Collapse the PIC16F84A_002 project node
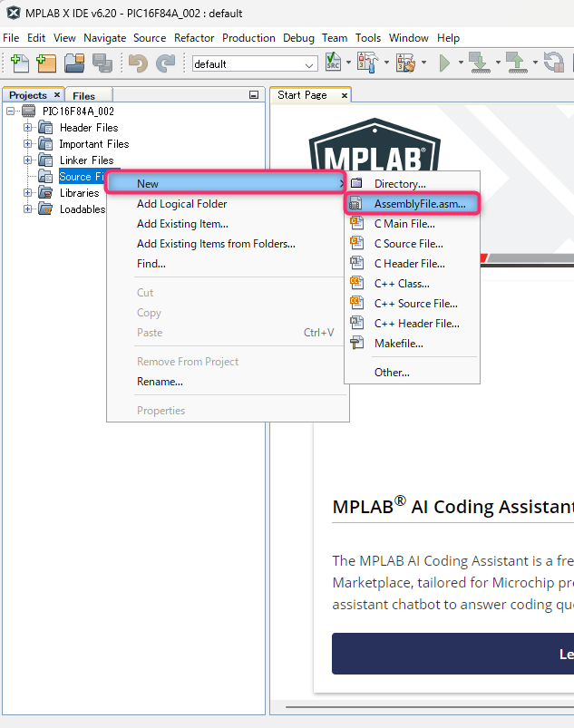Viewport: 574px width, 728px height. (x=10, y=111)
